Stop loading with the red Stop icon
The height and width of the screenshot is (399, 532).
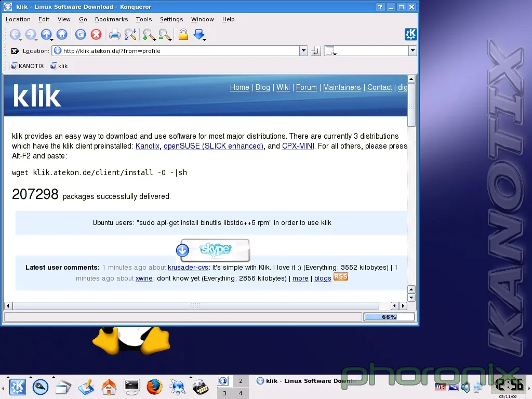pos(96,34)
